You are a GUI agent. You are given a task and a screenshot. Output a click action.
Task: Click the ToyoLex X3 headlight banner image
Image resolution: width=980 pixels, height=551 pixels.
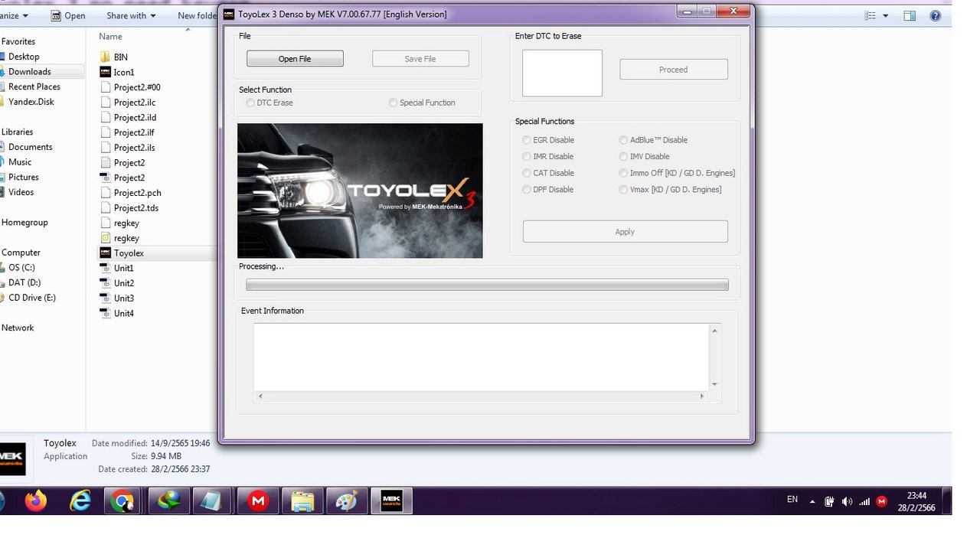point(360,191)
